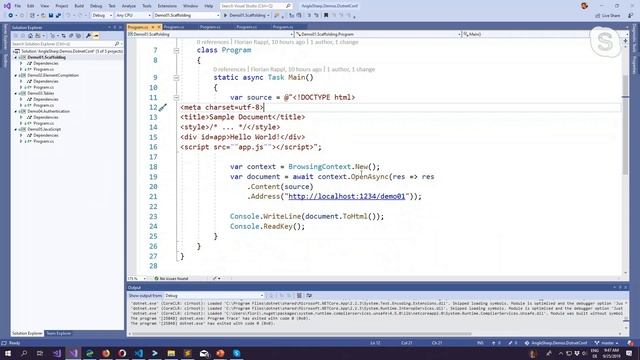Image resolution: width=640 pixels, height=360 pixels.
Task: Open the Extensions menu
Action: pyautogui.click(x=167, y=6)
